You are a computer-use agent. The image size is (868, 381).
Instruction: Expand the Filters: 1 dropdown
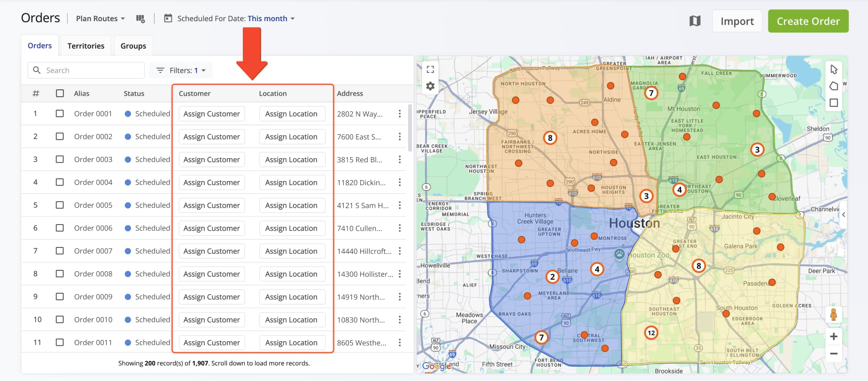pyautogui.click(x=181, y=70)
